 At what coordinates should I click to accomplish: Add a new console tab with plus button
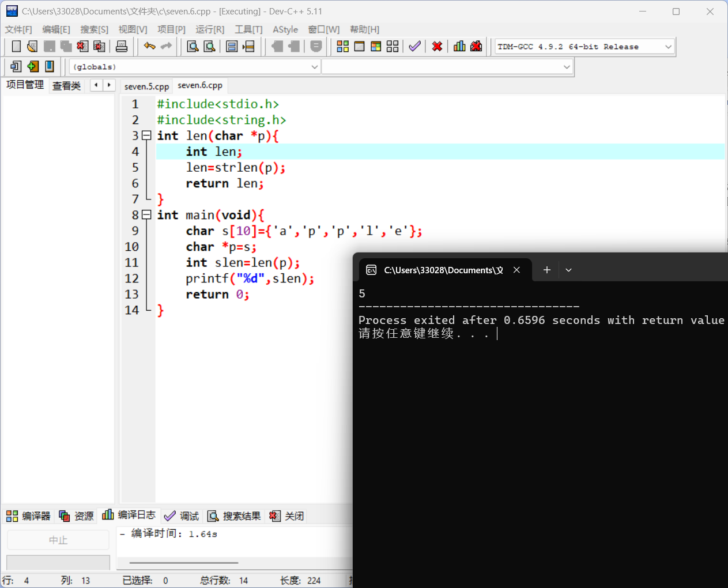click(547, 270)
